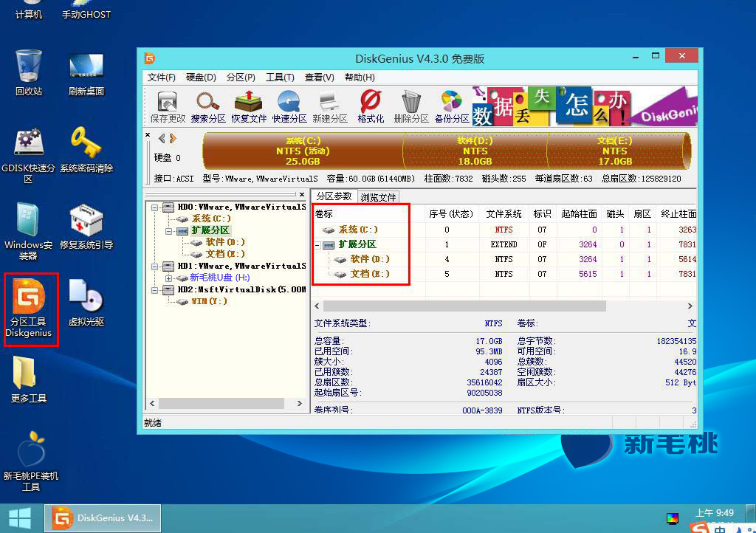This screenshot has height=533, width=756.
Task: Open the 备份分区 backup partition tool
Action: [452, 107]
